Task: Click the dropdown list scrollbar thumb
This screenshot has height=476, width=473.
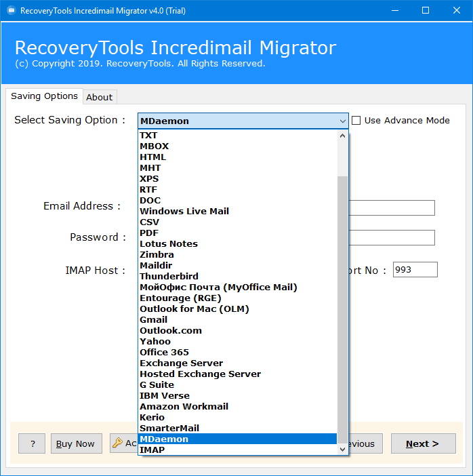Action: (x=342, y=310)
